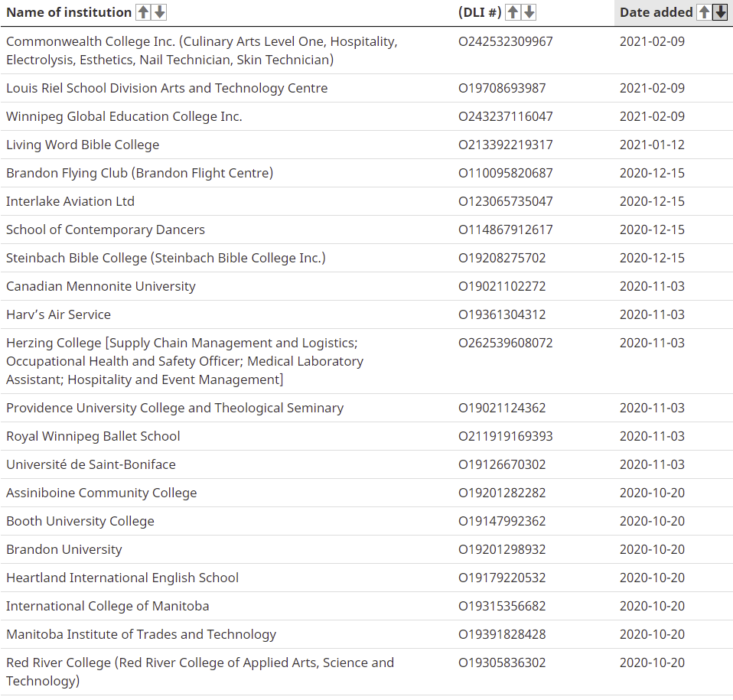Click DLI number O19147992362
The image size is (733, 700).
click(x=502, y=521)
